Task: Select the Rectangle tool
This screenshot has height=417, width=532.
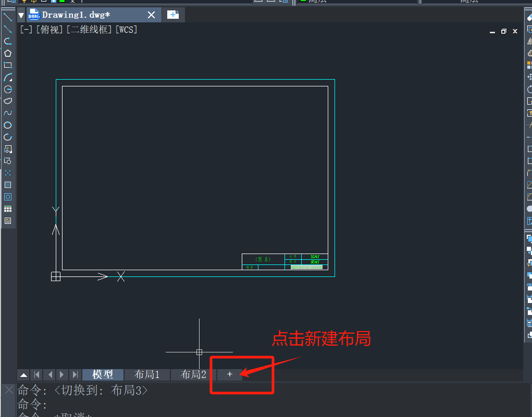Action: 8,65
